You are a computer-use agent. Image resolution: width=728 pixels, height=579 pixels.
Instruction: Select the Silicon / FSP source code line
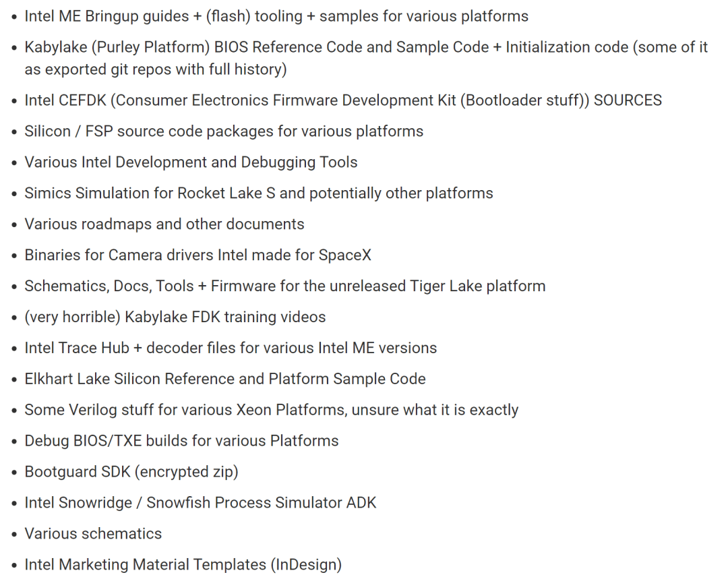(224, 131)
